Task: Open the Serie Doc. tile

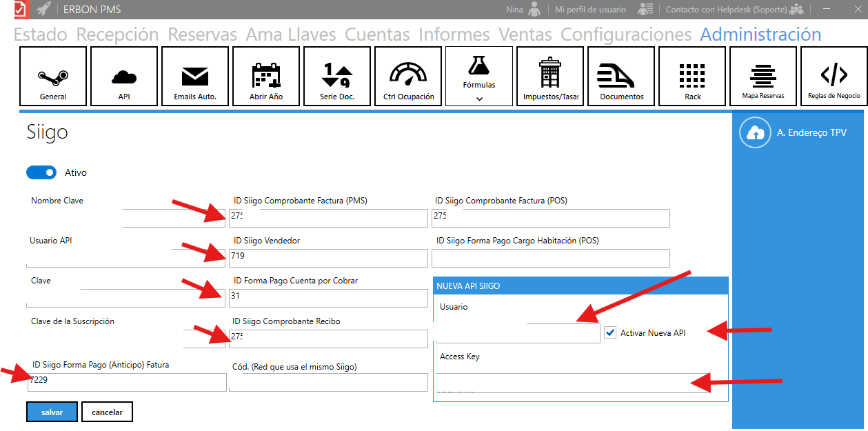Action: (x=337, y=76)
